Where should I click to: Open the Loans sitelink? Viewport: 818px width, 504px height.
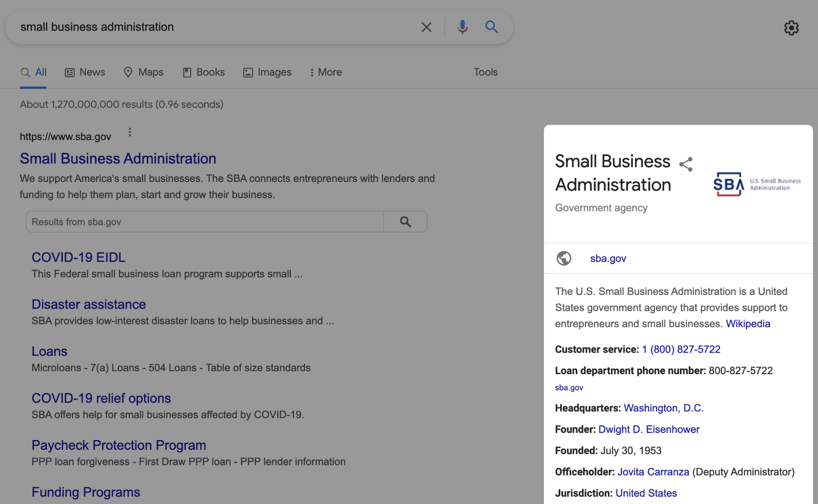point(50,351)
